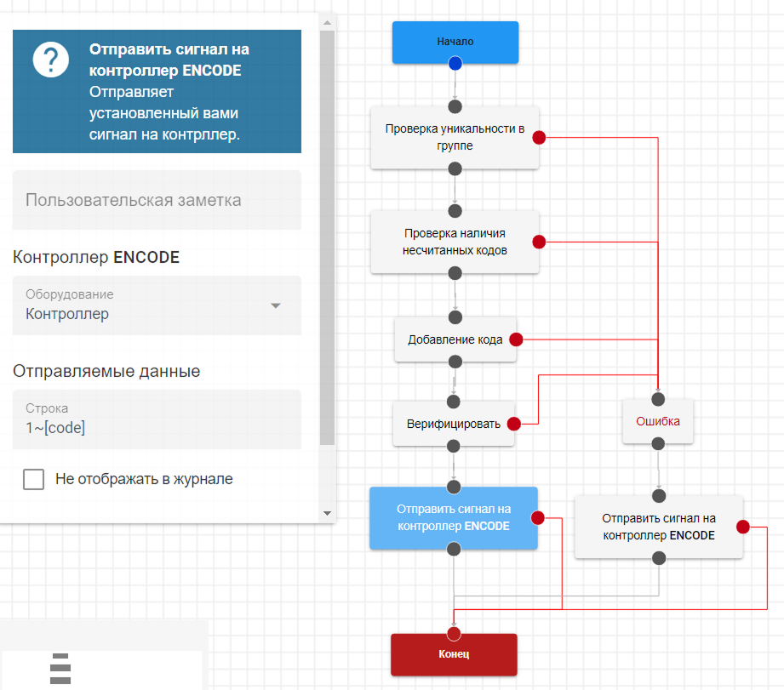This screenshot has width=784, height=690.
Task: Click red connector on Проверка уникальности node
Action: tap(539, 138)
